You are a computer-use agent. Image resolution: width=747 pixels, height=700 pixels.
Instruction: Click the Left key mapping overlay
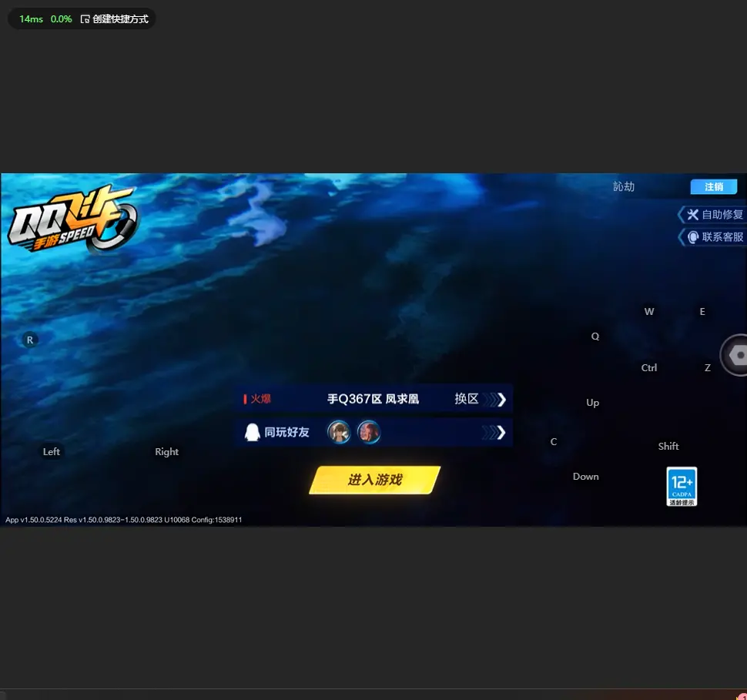tap(52, 452)
